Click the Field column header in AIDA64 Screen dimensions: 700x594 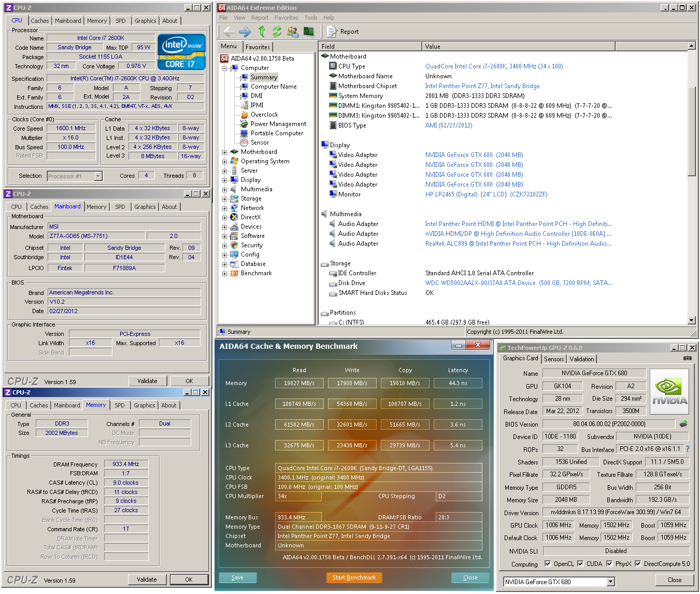[370, 46]
